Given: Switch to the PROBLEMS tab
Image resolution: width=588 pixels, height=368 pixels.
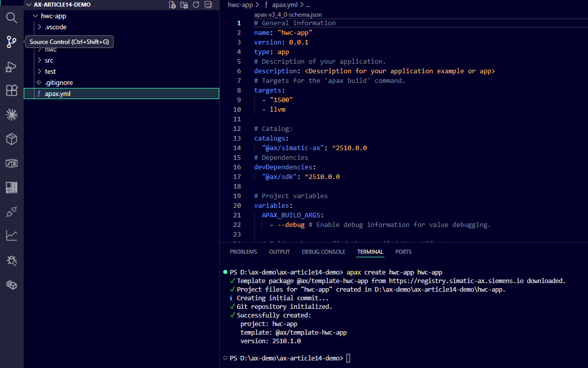Looking at the screenshot, I should 243,252.
